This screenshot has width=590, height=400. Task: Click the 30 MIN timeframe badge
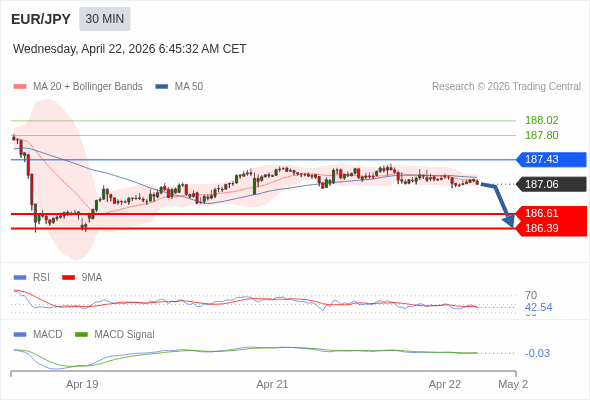click(x=105, y=19)
